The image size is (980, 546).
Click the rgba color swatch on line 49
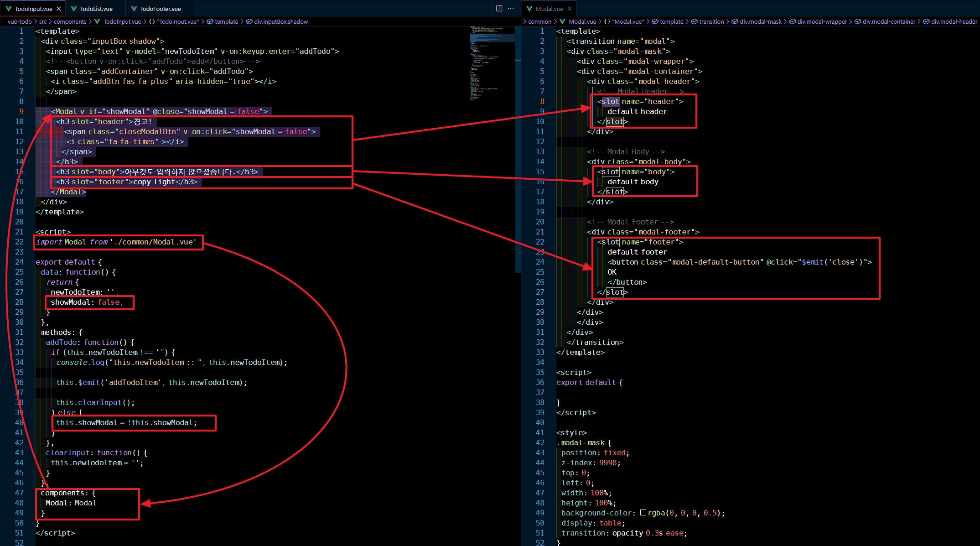pyautogui.click(x=643, y=513)
